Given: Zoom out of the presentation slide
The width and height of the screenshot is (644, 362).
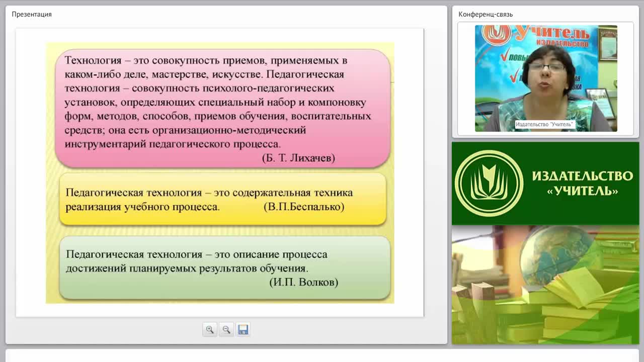Looking at the screenshot, I should point(226,329).
